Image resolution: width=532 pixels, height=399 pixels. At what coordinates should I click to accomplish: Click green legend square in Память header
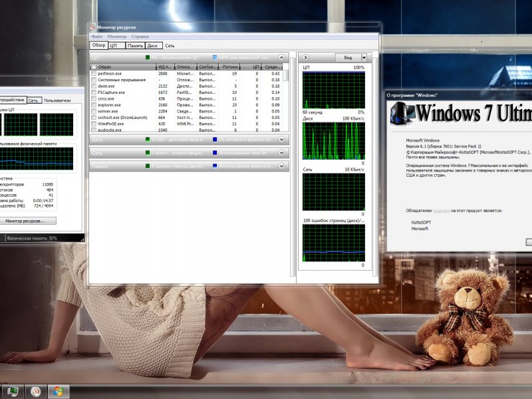tap(148, 166)
